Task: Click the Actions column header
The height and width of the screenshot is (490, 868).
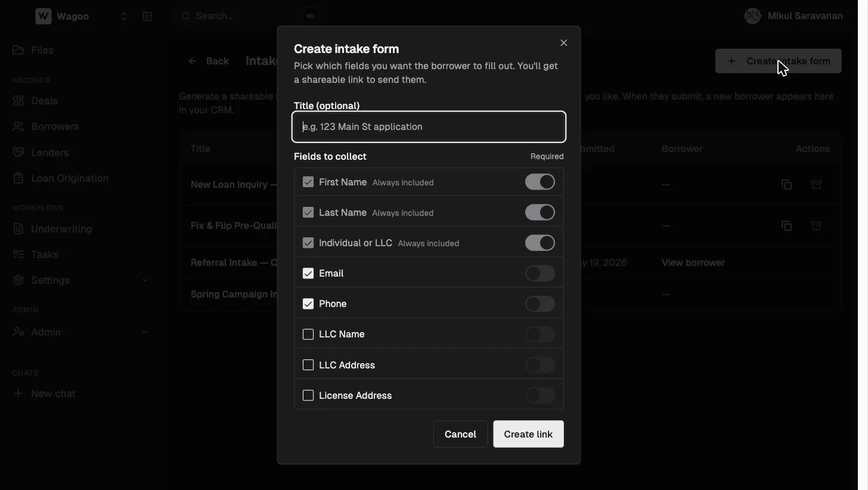Action: 813,148
